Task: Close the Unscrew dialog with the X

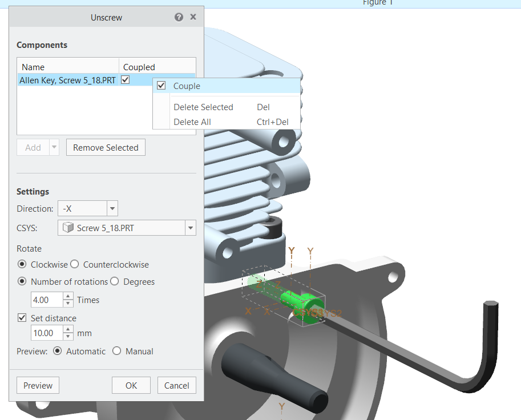Action: point(193,17)
